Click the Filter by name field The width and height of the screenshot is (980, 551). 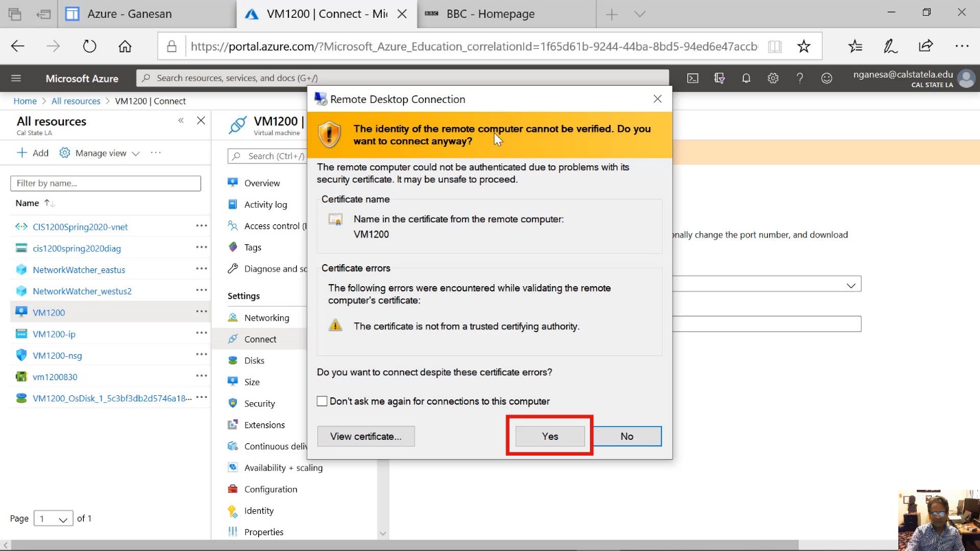(x=106, y=183)
